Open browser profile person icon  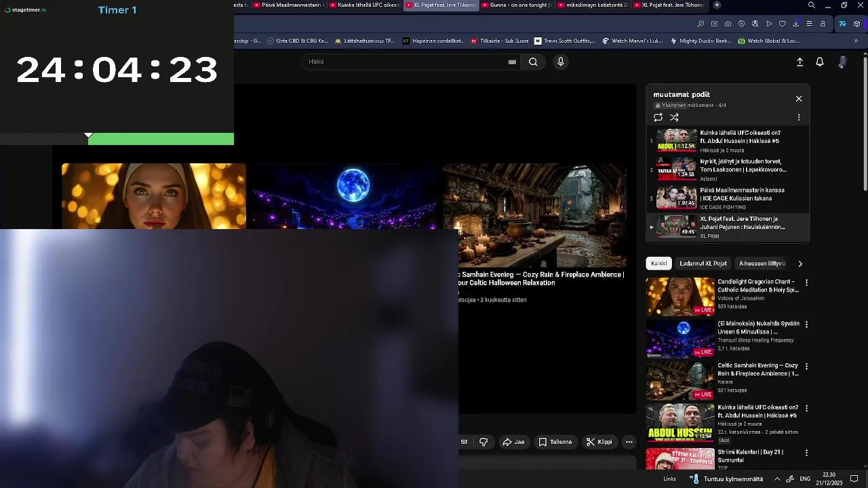(x=823, y=24)
